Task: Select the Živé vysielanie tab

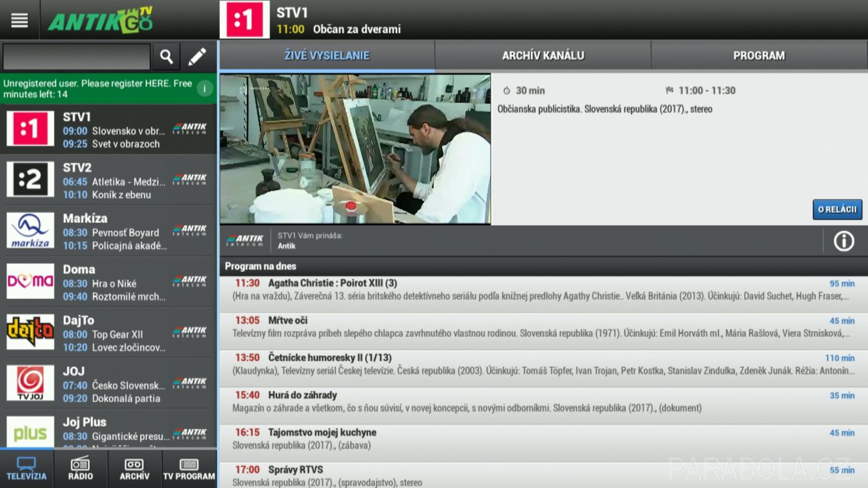Action: [327, 56]
